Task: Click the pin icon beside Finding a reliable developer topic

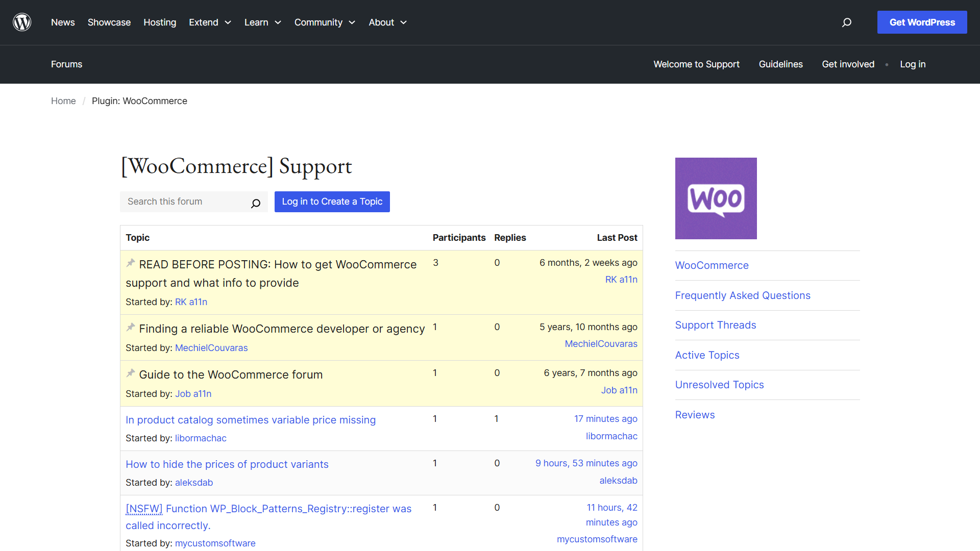Action: [131, 327]
